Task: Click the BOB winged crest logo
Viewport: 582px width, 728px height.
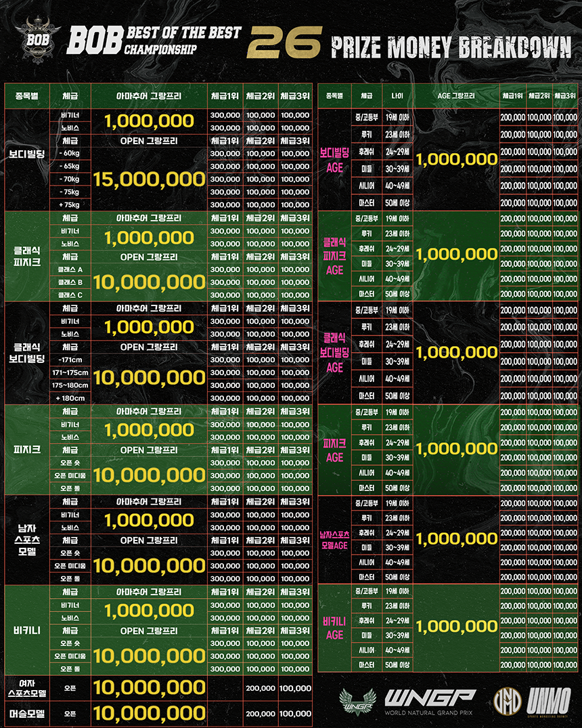Action: [38, 37]
